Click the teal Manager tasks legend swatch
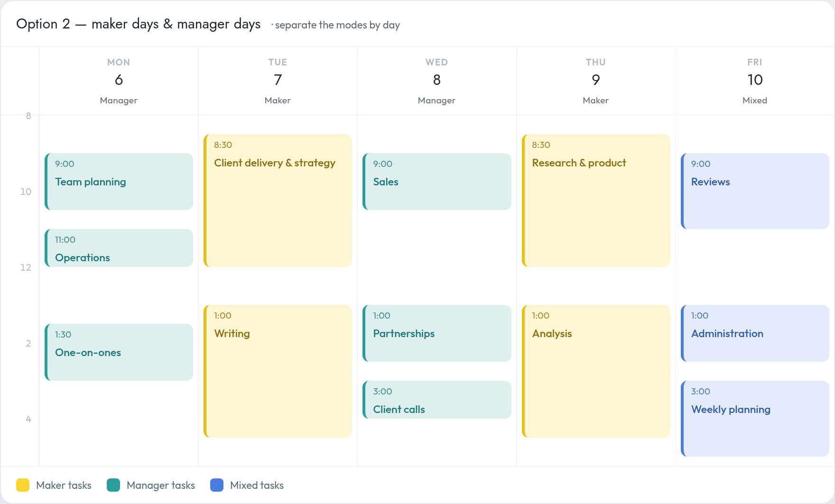Screen dimensions: 835x504 (x=113, y=485)
